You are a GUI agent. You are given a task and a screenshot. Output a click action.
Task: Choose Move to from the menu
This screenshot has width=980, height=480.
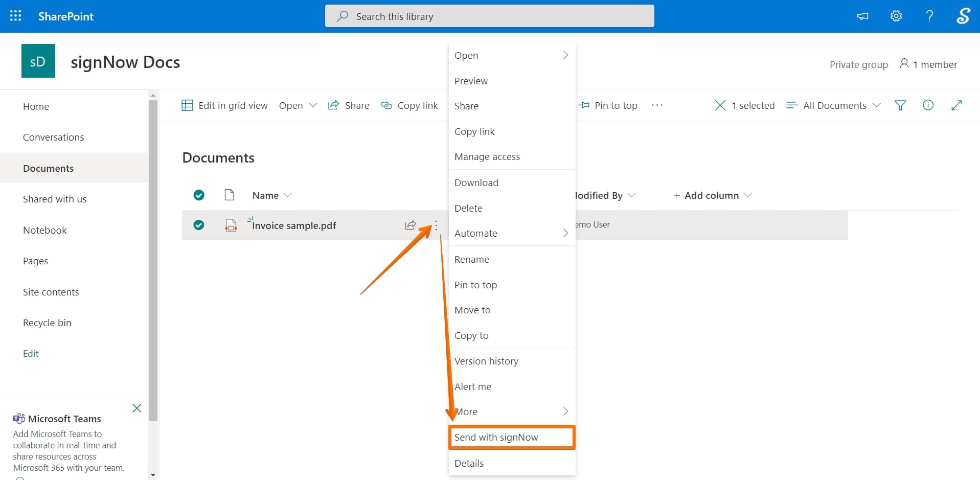tap(512, 310)
